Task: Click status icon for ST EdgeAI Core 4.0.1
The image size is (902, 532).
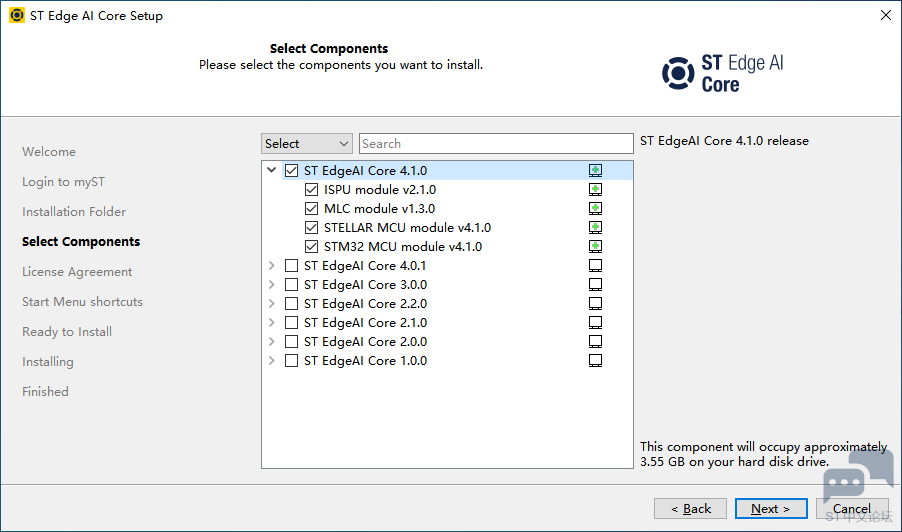Action: click(x=595, y=266)
